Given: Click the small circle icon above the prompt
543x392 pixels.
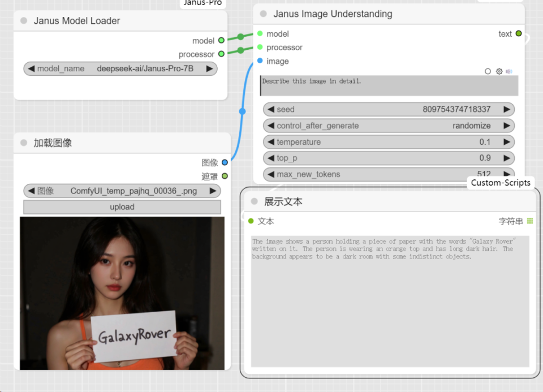Looking at the screenshot, I should click(x=488, y=71).
